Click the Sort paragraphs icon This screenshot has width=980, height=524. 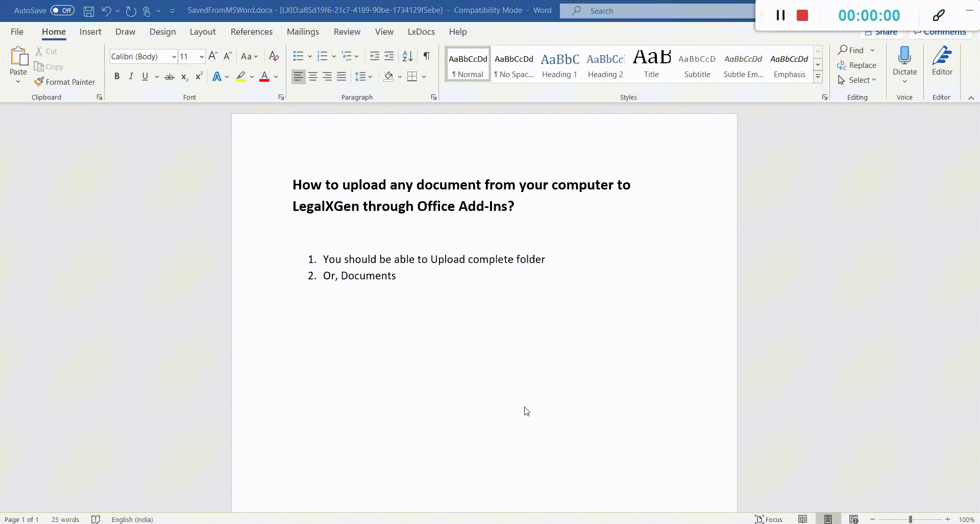pyautogui.click(x=407, y=56)
